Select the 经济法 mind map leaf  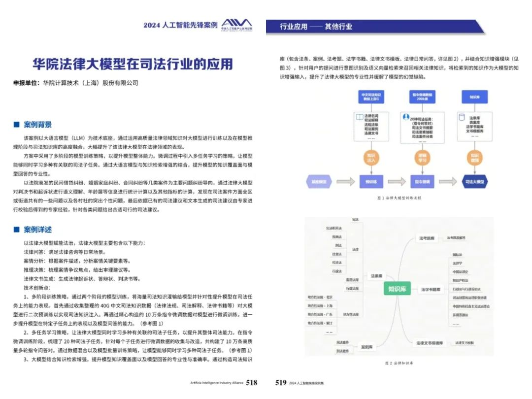point(337,262)
